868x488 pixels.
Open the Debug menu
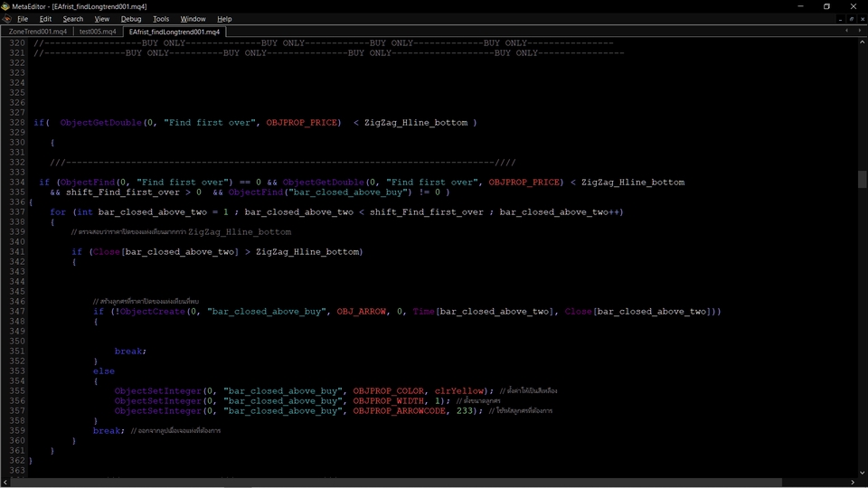[131, 19]
